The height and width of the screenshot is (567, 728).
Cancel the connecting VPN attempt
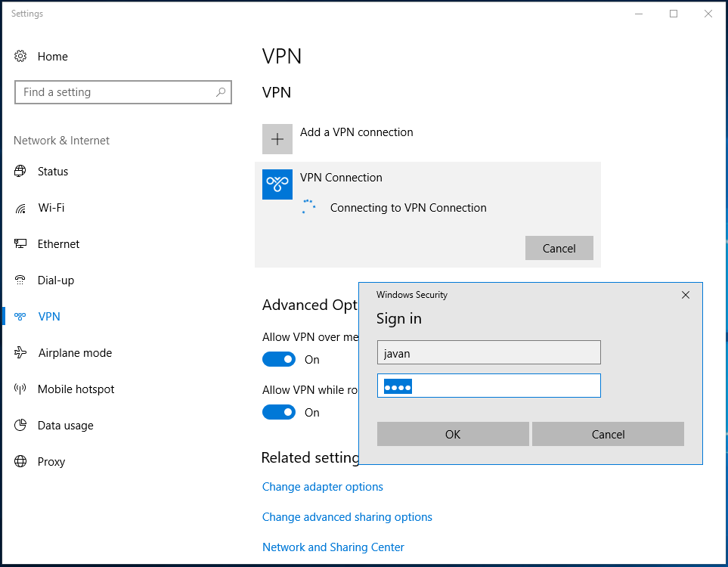click(559, 248)
